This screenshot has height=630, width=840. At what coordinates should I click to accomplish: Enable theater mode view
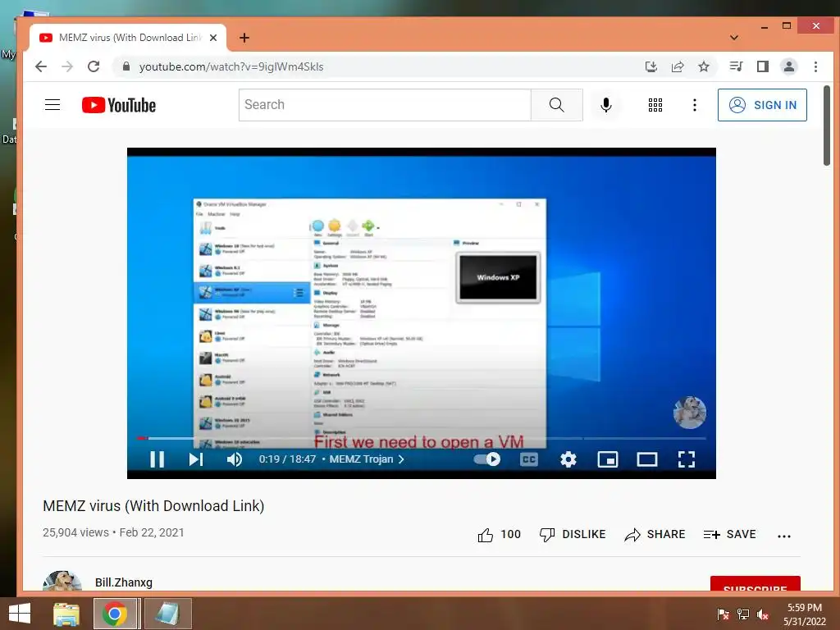647,459
